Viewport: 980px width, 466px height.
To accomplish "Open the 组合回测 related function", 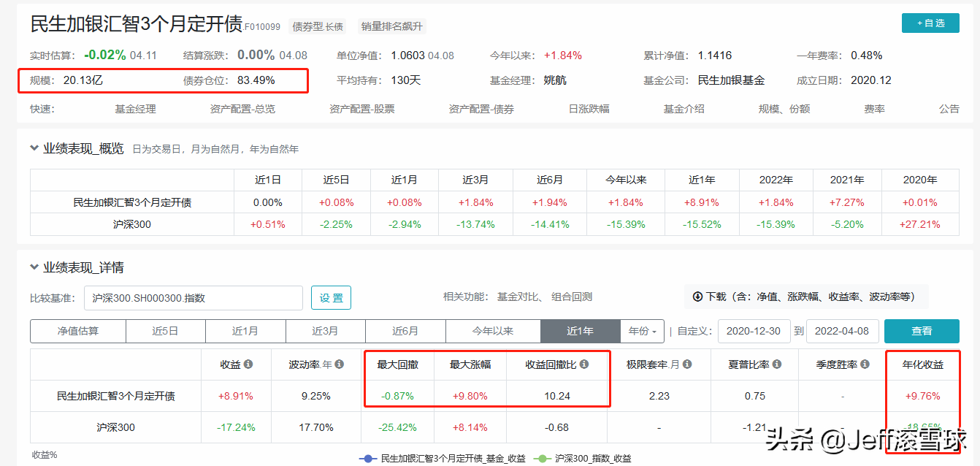I will coord(572,297).
